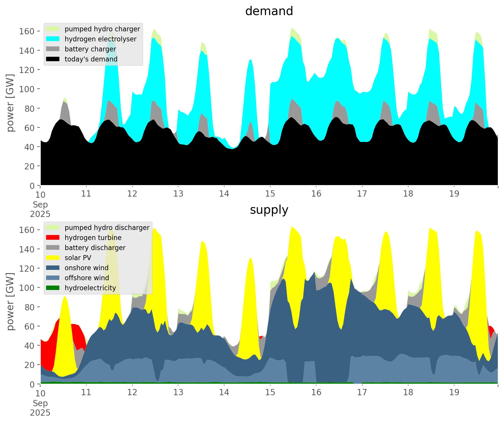Click the red hydrogen turbine legend swatch
The width and height of the screenshot is (504, 423).
[53, 238]
